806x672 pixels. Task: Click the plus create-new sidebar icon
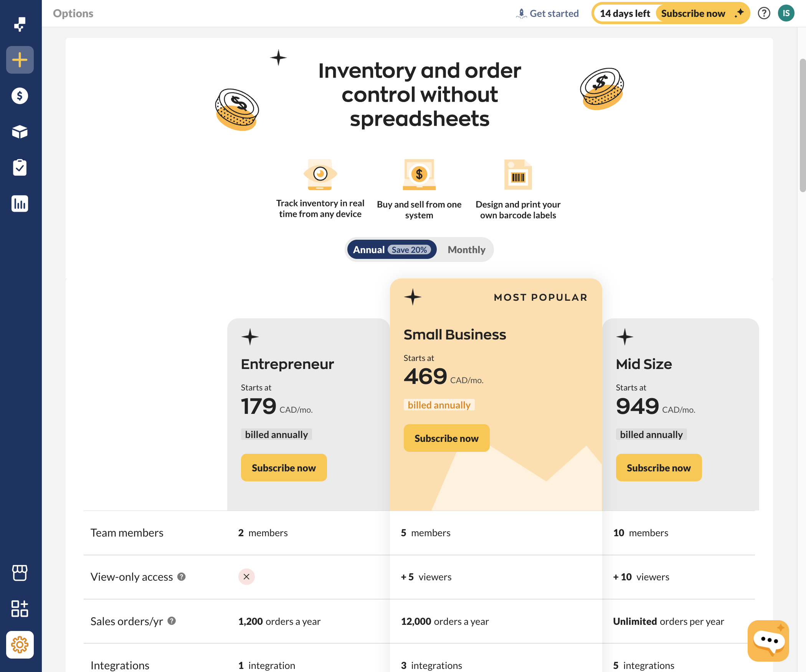(20, 60)
